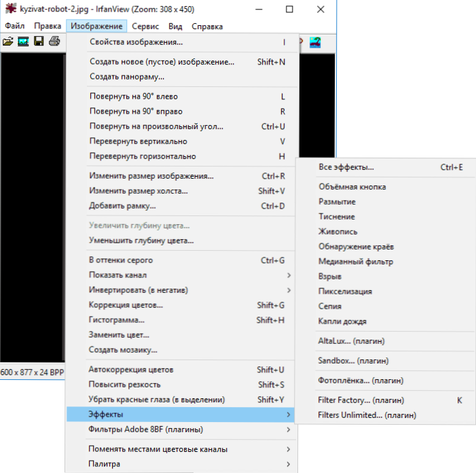Apply Повысить резкость

point(181,385)
